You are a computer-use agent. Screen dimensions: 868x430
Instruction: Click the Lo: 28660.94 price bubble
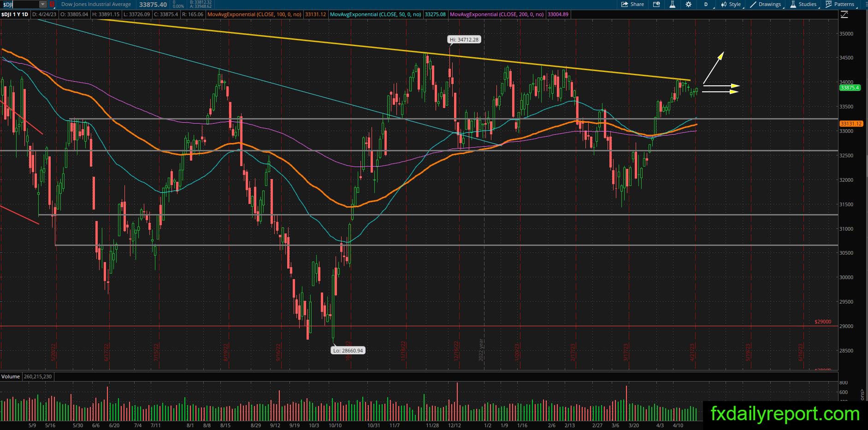(348, 351)
